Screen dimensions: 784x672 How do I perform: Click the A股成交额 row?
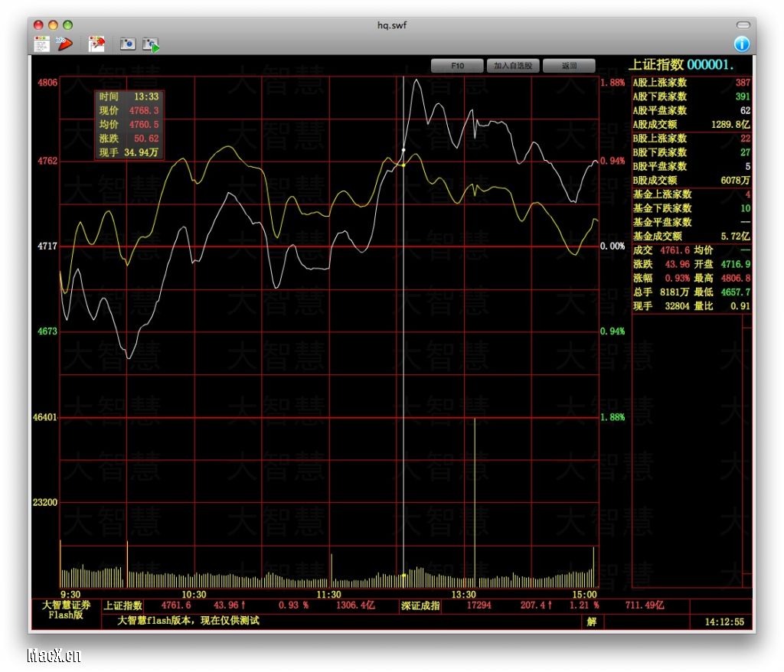(x=691, y=125)
